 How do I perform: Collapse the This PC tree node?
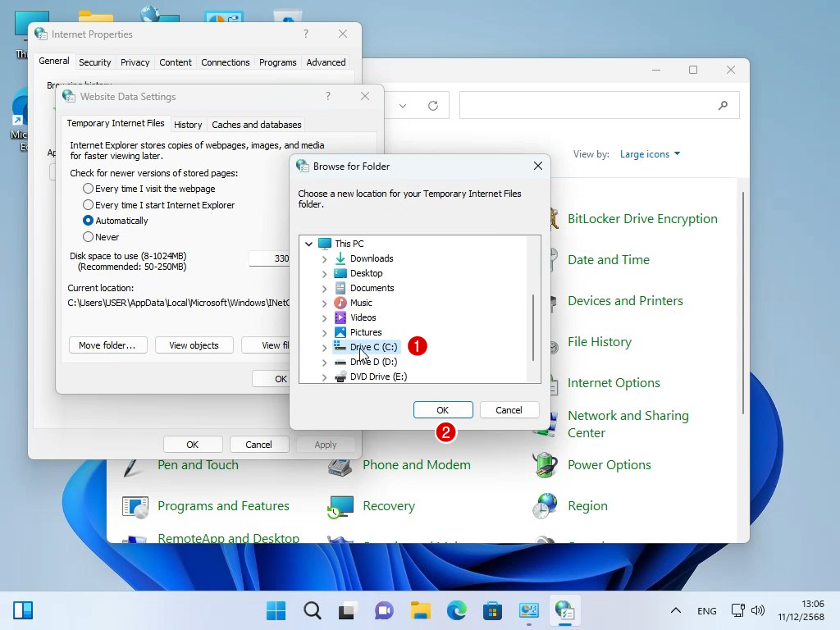pyautogui.click(x=309, y=244)
